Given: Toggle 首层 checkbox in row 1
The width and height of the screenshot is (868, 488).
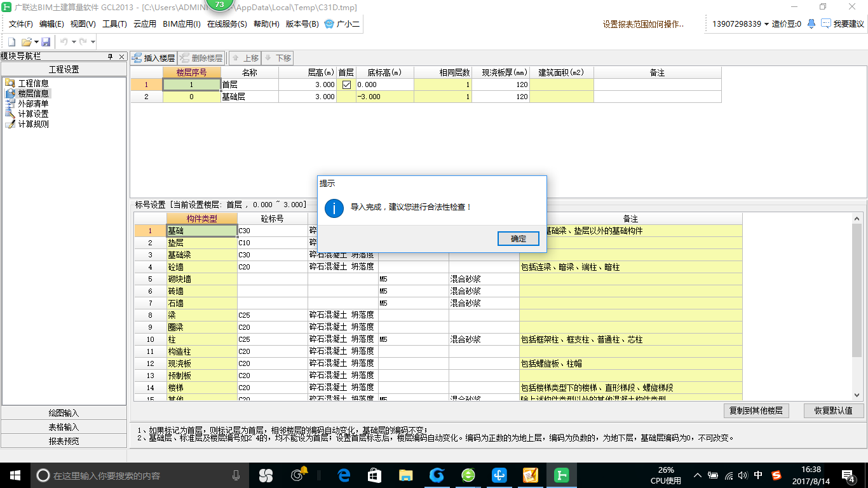Looking at the screenshot, I should point(346,85).
